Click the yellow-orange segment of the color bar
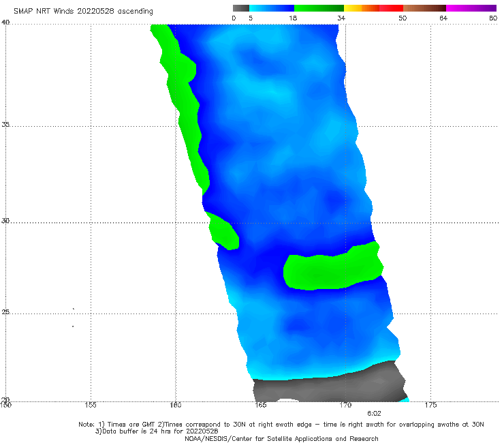Image resolution: width=504 pixels, height=443 pixels. pyautogui.click(x=362, y=8)
